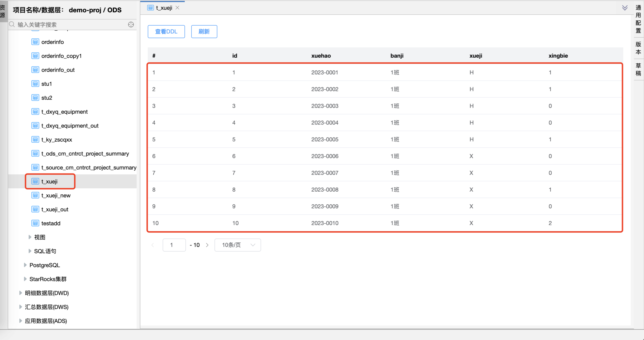Screen dimensions: 644x340
Task: Click the page number input box
Action: (x=174, y=245)
